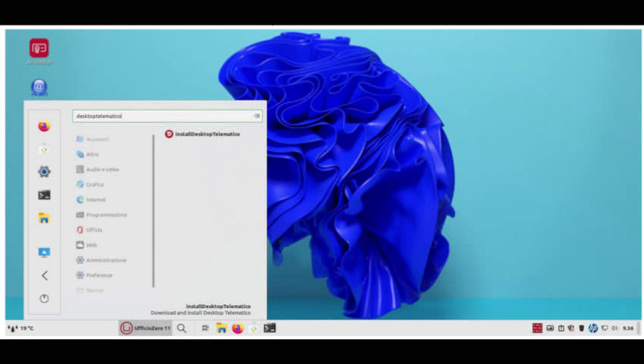This screenshot has height=364, width=644.
Task: Open file manager from the menu sidebar
Action: [44, 218]
